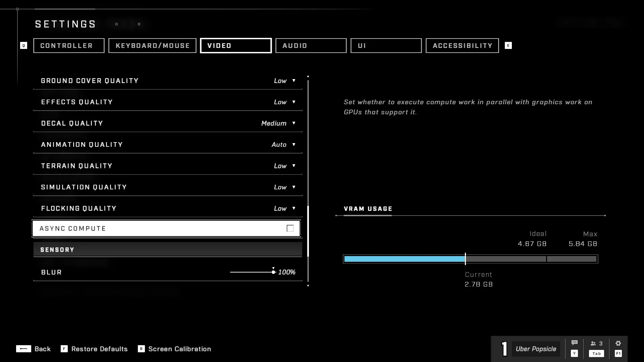644x362 pixels.
Task: Click the F1 key hint badge
Action: [x=618, y=354]
